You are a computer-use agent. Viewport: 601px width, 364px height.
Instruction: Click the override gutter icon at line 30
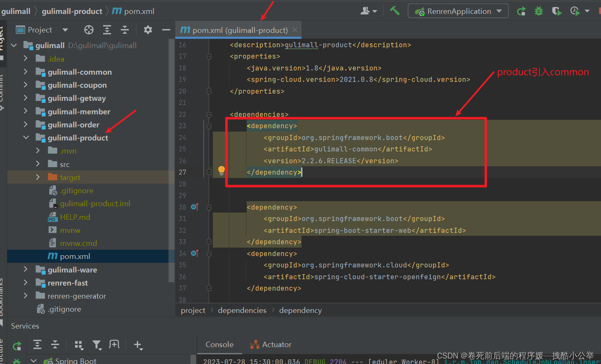click(195, 207)
